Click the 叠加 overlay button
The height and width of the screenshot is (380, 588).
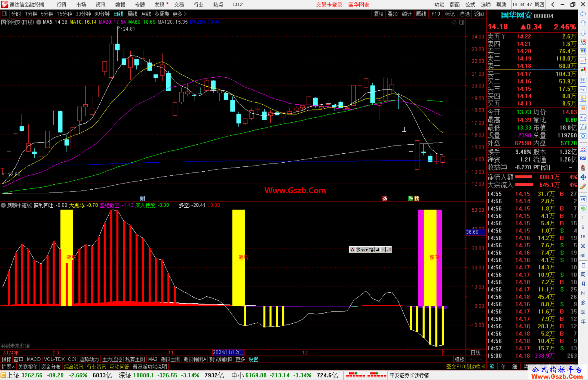click(x=393, y=14)
